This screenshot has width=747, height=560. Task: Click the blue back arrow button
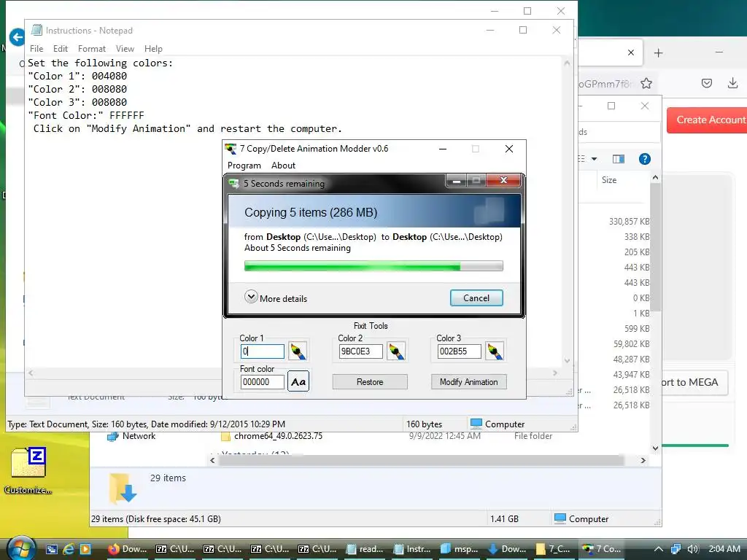click(18, 37)
